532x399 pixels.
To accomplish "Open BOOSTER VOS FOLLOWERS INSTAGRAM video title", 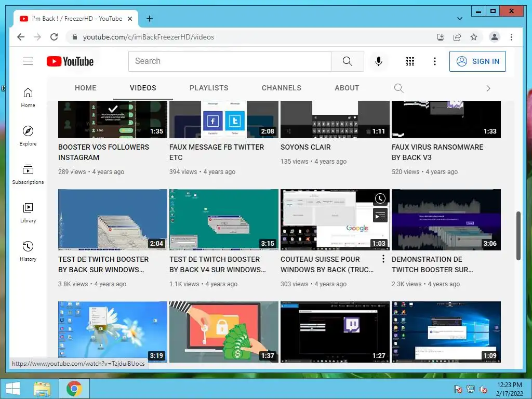I will [x=103, y=152].
